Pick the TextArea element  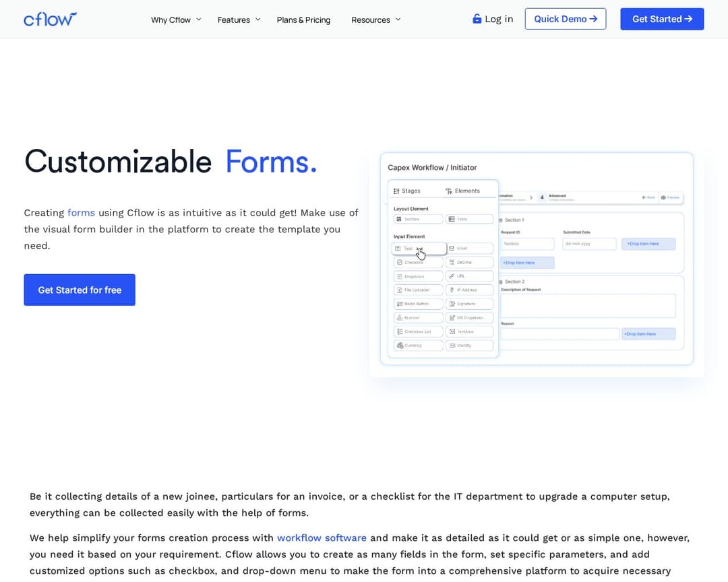[469, 332]
